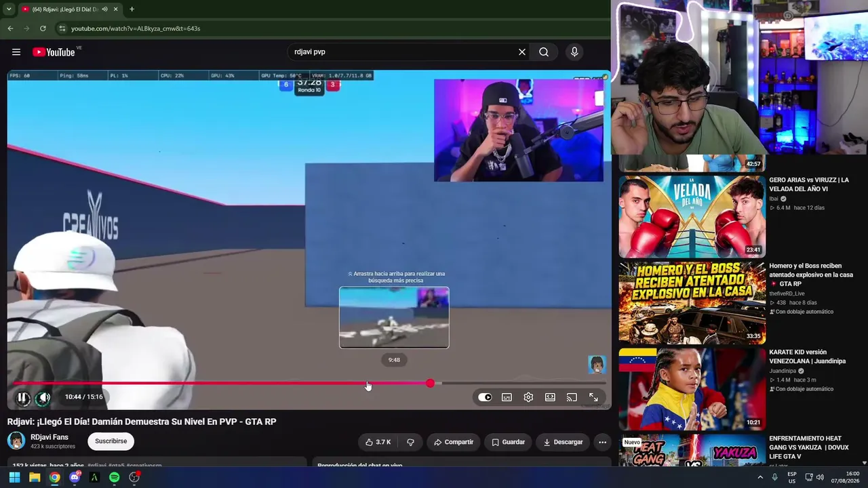868x488 pixels.
Task: Start voice search with the microphone
Action: (x=574, y=52)
